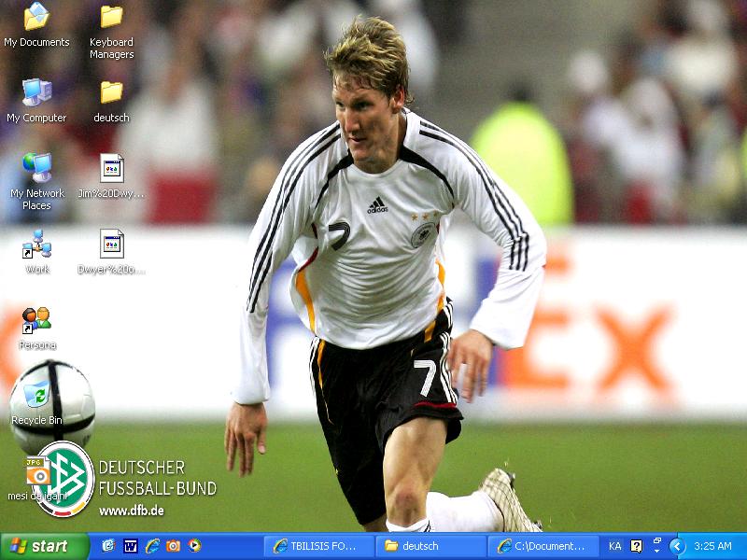Select the Dwyer%20o... file icon
The height and width of the screenshot is (560, 747).
coord(111,252)
